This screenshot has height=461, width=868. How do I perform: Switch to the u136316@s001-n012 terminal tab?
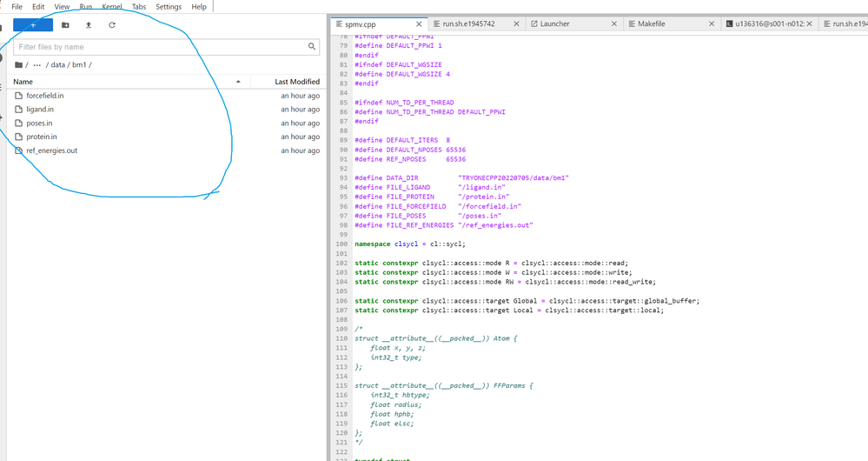[x=772, y=24]
